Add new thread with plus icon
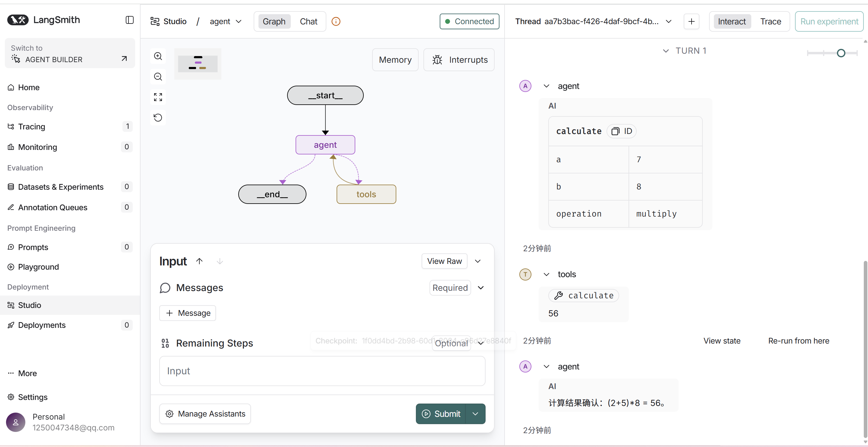The height and width of the screenshot is (447, 868). coord(691,22)
